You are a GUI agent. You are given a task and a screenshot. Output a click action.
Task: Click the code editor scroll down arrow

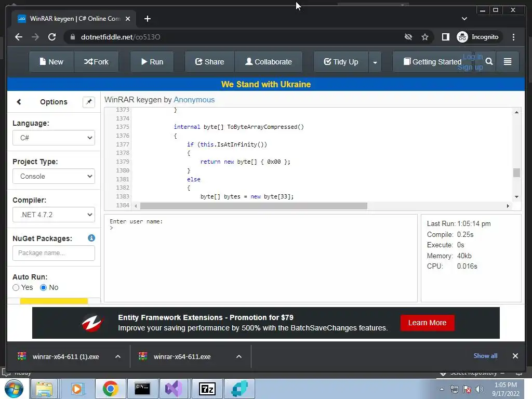(x=516, y=197)
